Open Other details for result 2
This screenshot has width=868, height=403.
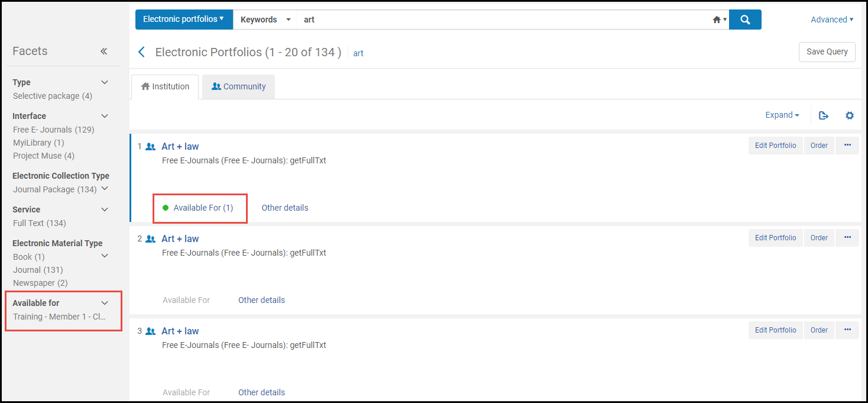[x=261, y=300]
